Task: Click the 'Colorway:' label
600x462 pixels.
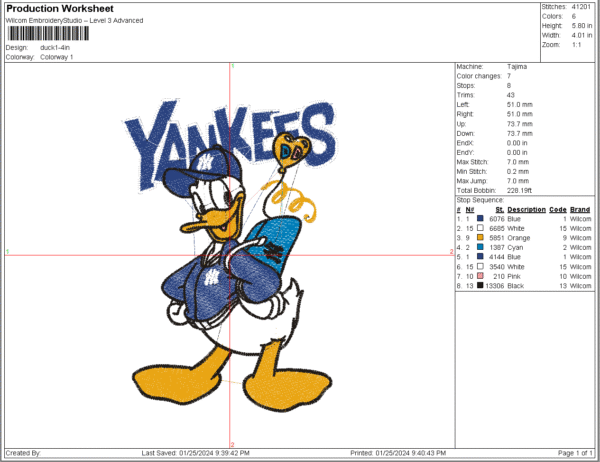Action: coord(20,57)
